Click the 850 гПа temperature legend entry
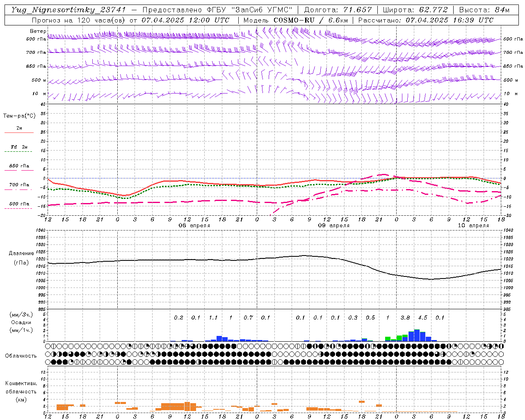Viewport: 525px width, 420px height. tap(19, 166)
